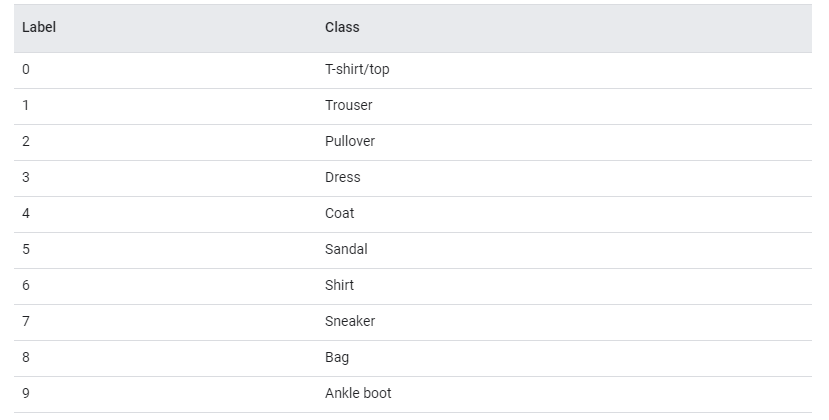The width and height of the screenshot is (829, 420).
Task: Click the Trouser class cell
Action: [348, 105]
